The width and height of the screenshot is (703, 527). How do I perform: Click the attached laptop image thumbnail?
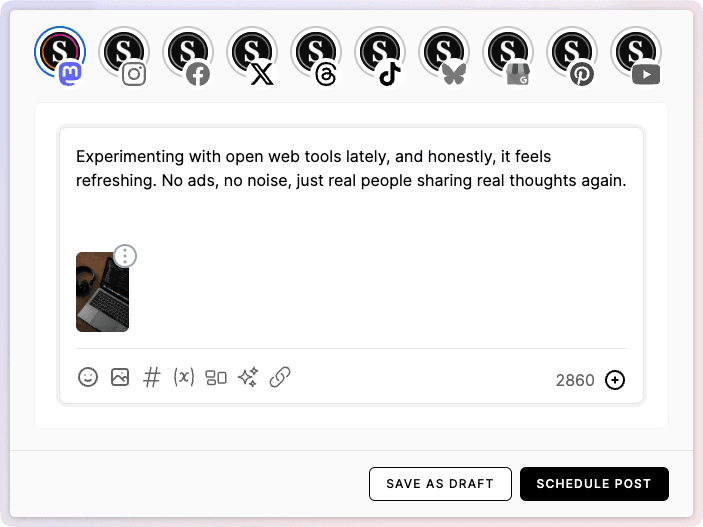(x=102, y=292)
